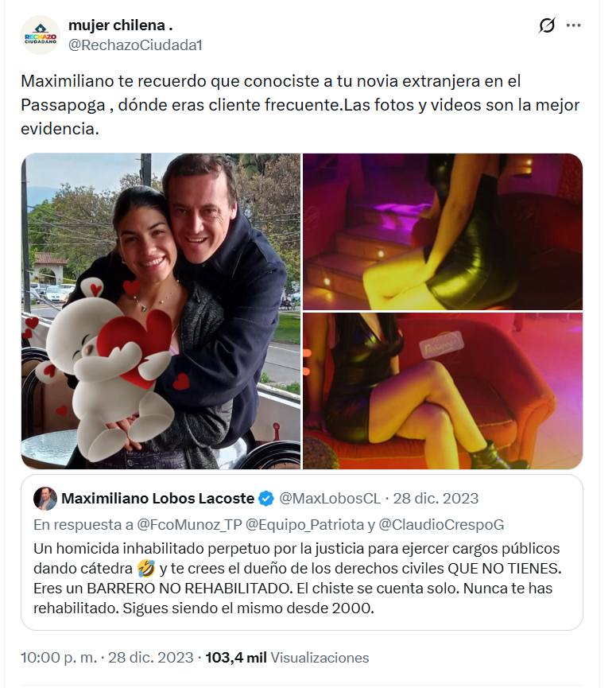Open the @MaxLobosCL handle

330,499
